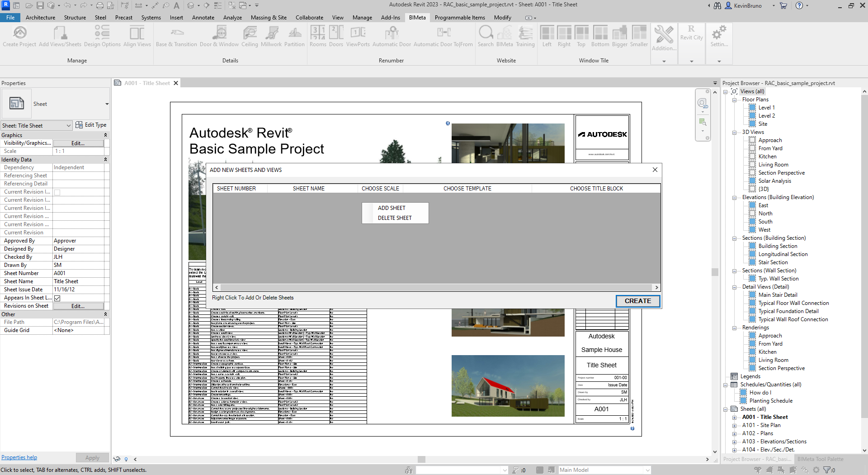Open the Door & Window details tool
This screenshot has width=868, height=475.
(x=219, y=36)
